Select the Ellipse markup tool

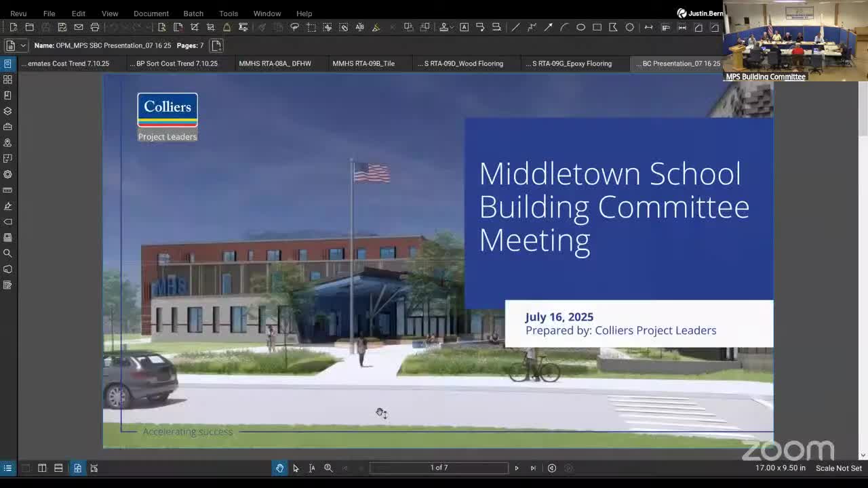point(580,27)
